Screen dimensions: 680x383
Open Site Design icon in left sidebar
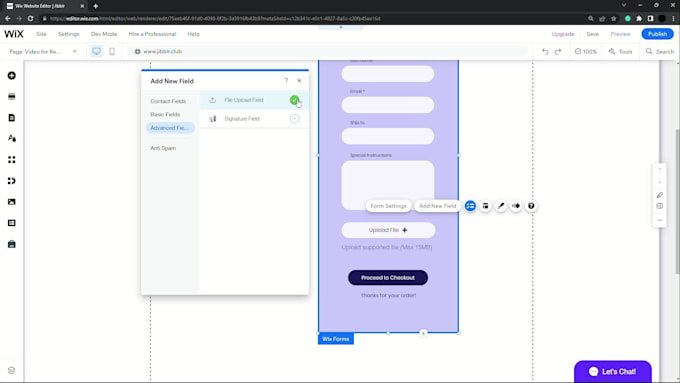(12, 138)
